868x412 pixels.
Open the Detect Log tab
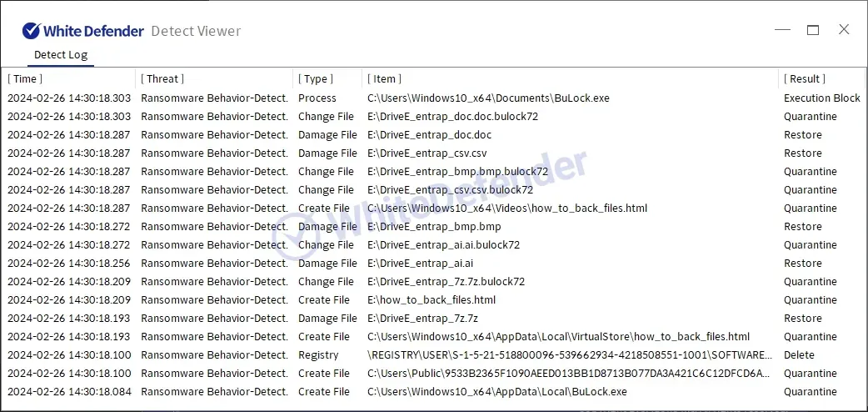pos(61,55)
